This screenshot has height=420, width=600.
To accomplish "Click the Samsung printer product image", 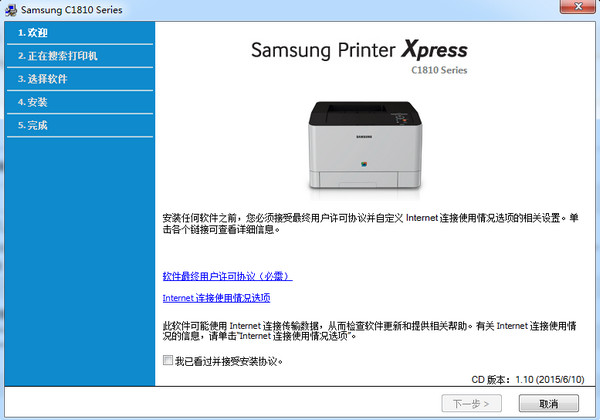I will click(365, 145).
